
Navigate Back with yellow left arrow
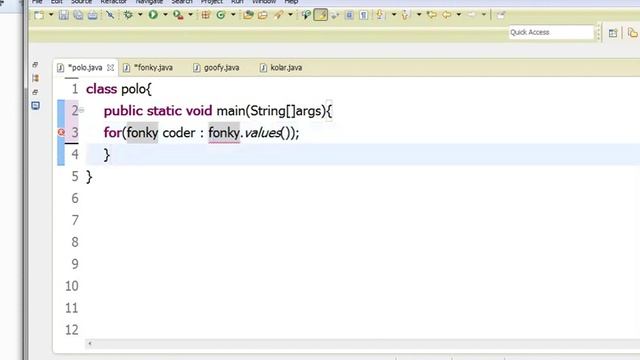[447, 15]
